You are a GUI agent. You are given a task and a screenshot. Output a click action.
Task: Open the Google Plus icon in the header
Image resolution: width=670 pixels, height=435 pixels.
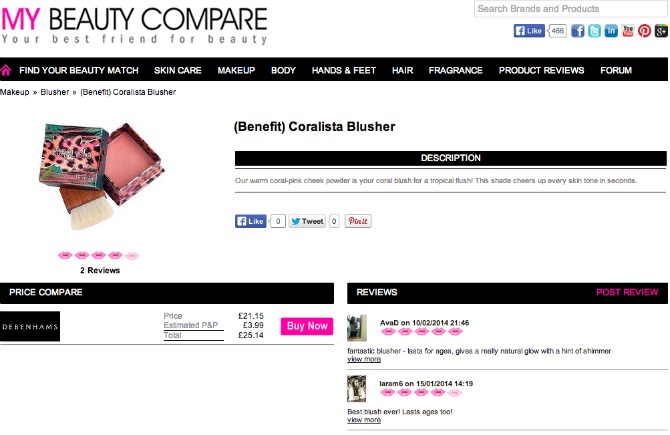(661, 31)
